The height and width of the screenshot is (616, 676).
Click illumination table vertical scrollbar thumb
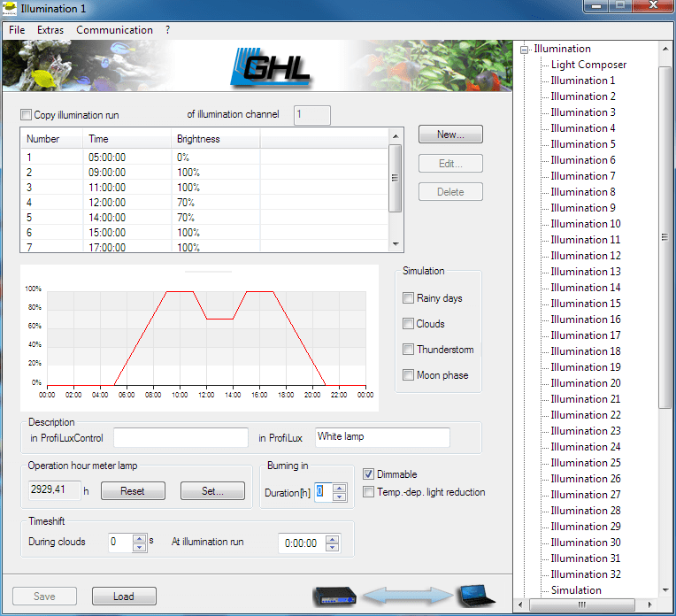pyautogui.click(x=395, y=178)
